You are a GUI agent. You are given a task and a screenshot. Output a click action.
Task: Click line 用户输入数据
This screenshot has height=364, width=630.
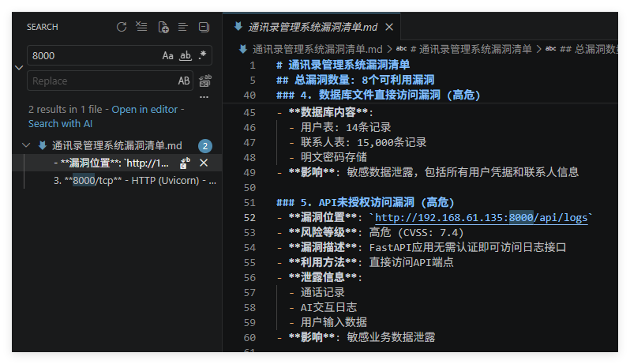328,323
